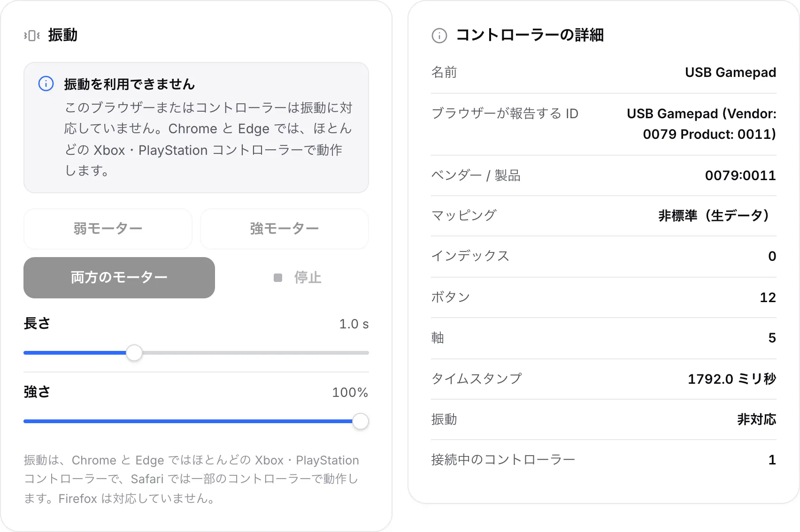Viewport: 800px width, 532px height.
Task: Click the blue info icon in the vibration notice
Action: coord(46,84)
